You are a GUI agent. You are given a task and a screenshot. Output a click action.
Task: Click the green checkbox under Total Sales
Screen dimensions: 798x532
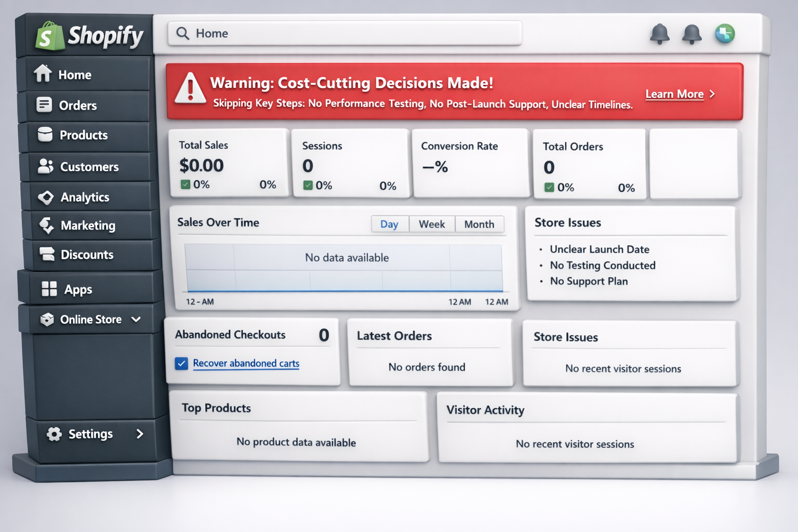185,184
